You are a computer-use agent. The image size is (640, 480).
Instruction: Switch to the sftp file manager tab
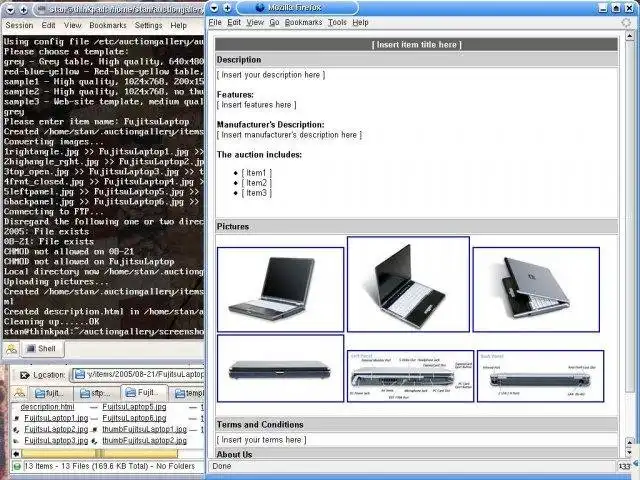point(96,393)
